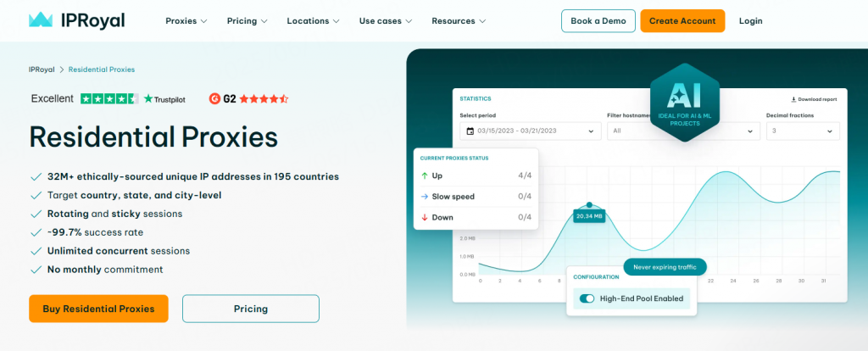This screenshot has width=868, height=351.
Task: Open the Use cases menu
Action: coord(386,21)
